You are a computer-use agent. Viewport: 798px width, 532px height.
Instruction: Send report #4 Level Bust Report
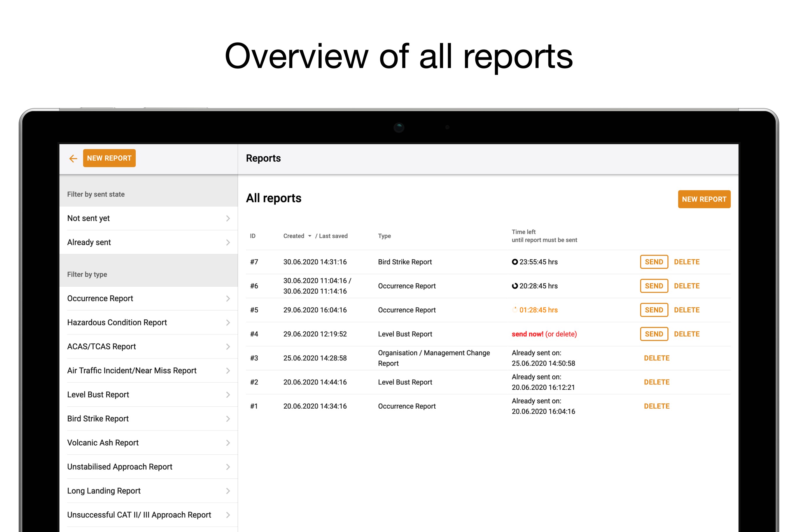[654, 334]
